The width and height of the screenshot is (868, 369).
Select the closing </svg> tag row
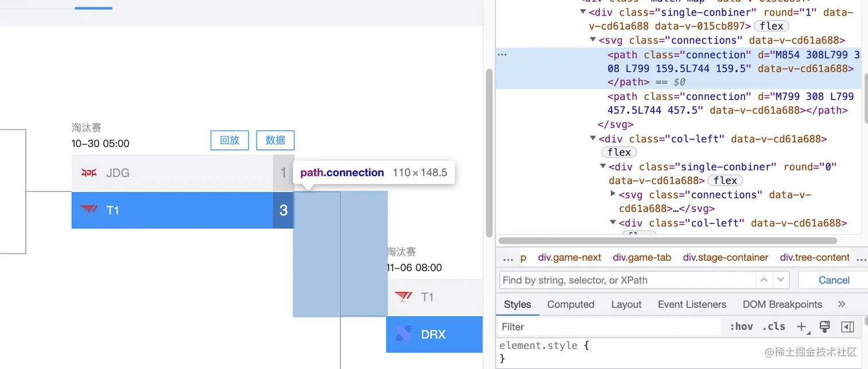(x=615, y=124)
